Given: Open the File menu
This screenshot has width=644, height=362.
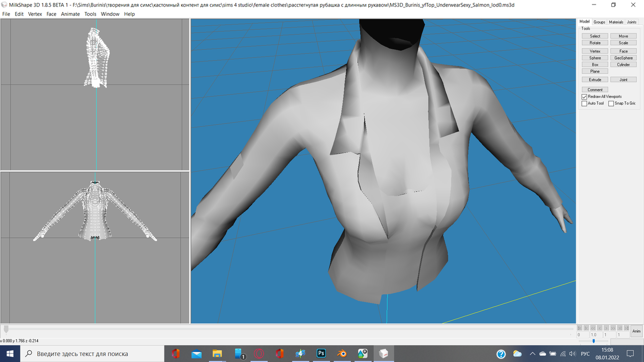Looking at the screenshot, I should tap(6, 14).
